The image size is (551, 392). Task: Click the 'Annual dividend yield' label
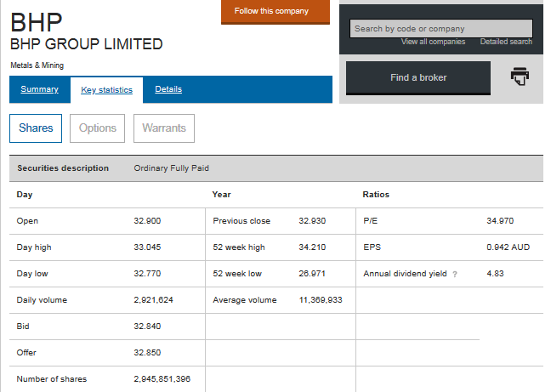coord(405,274)
